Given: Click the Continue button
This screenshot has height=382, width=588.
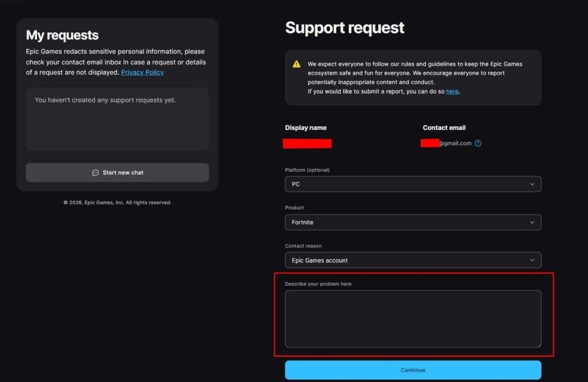Looking at the screenshot, I should click(x=413, y=370).
